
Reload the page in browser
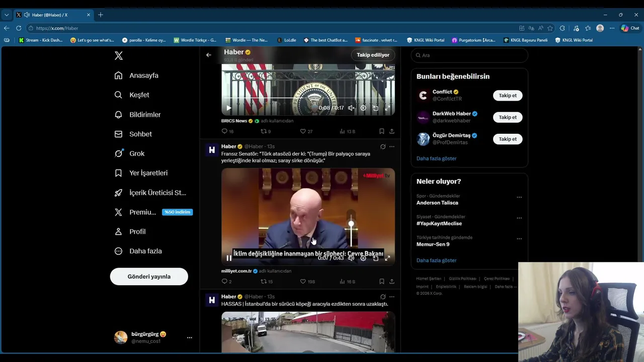(19, 28)
